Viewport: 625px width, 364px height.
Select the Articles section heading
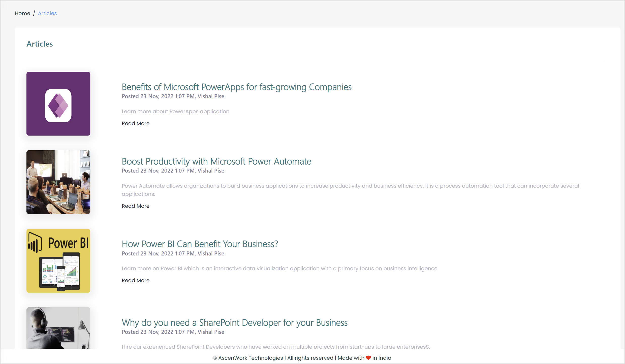pos(40,44)
